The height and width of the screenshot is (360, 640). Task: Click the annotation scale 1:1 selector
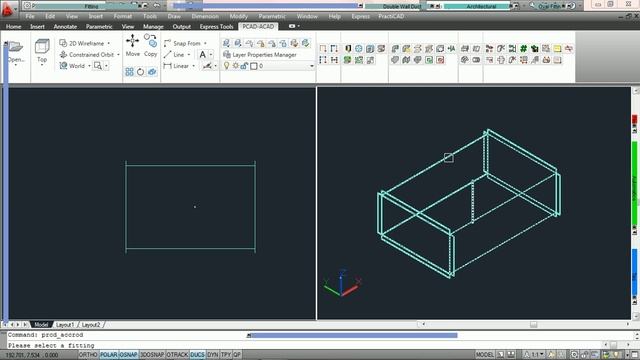[x=535, y=355]
